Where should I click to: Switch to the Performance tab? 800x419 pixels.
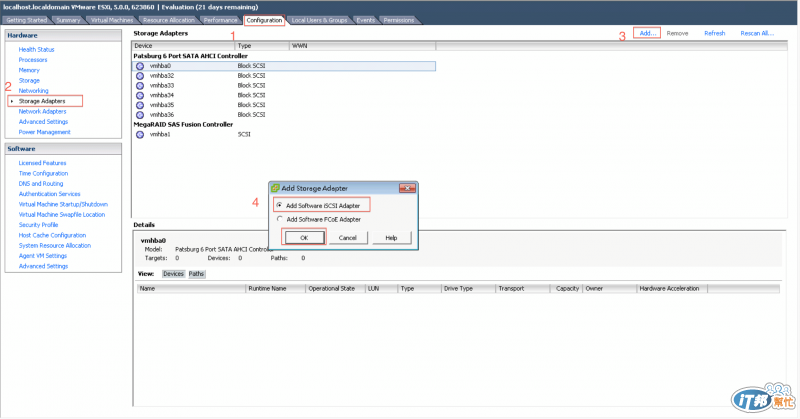(220, 20)
